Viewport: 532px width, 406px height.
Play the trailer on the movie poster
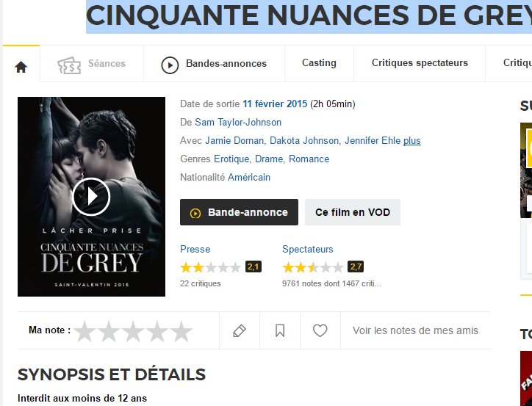pyautogui.click(x=91, y=196)
